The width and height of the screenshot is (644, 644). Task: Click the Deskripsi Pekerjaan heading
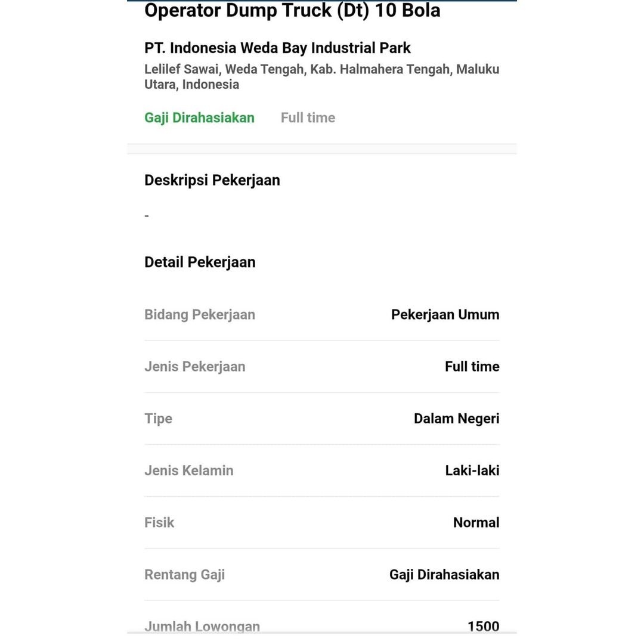coord(212,181)
